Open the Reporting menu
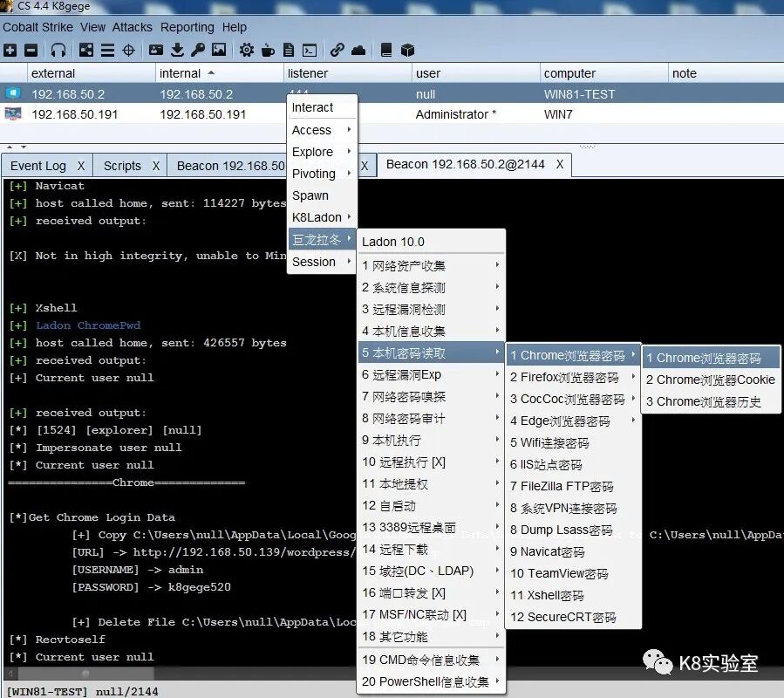The width and height of the screenshot is (784, 698). 187,27
